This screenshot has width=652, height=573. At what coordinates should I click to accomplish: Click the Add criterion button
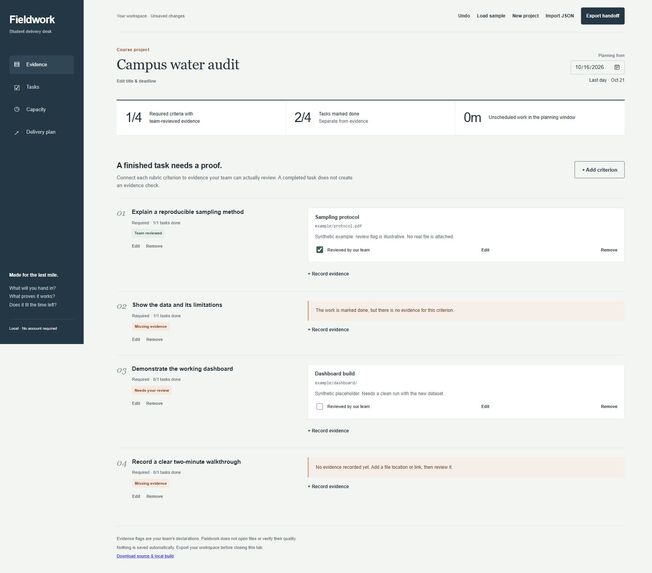coord(599,170)
